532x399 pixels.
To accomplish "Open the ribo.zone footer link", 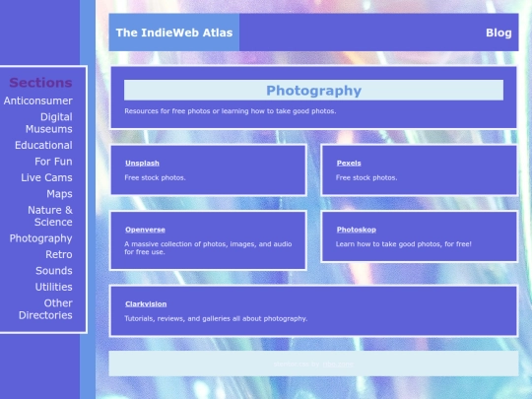I will pos(338,365).
